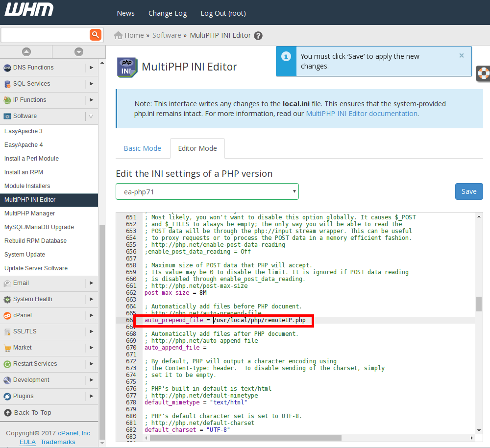
Task: Click the cPanel section icon
Action: [7, 316]
